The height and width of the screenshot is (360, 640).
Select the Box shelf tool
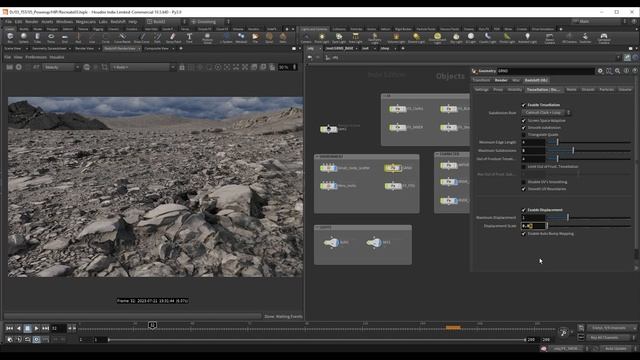tap(10, 38)
